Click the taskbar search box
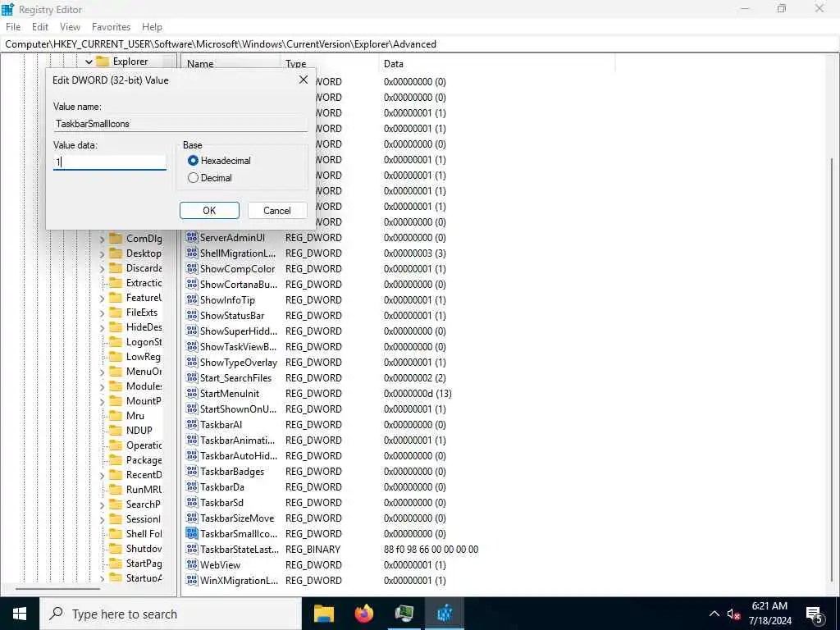The image size is (840, 630). coord(171,614)
